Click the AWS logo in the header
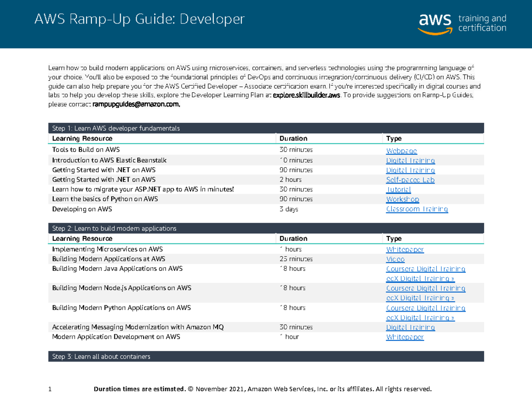Screen dimensions: 532x411 coord(434,23)
